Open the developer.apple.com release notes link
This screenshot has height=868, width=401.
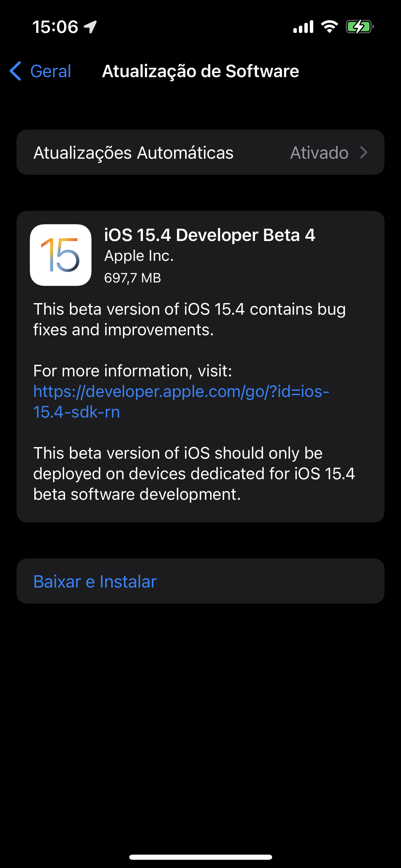(181, 401)
